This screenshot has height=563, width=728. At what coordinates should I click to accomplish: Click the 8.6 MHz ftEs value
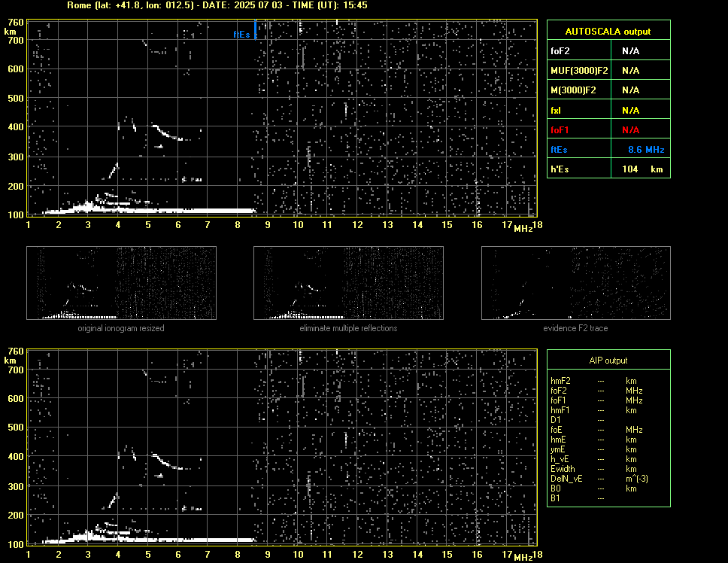646,150
